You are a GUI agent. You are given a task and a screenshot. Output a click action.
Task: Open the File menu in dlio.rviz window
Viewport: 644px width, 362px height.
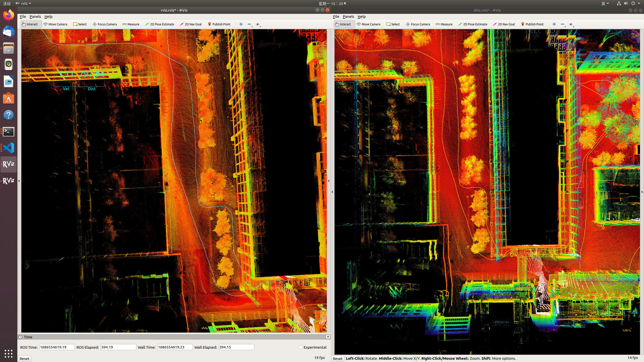(336, 17)
